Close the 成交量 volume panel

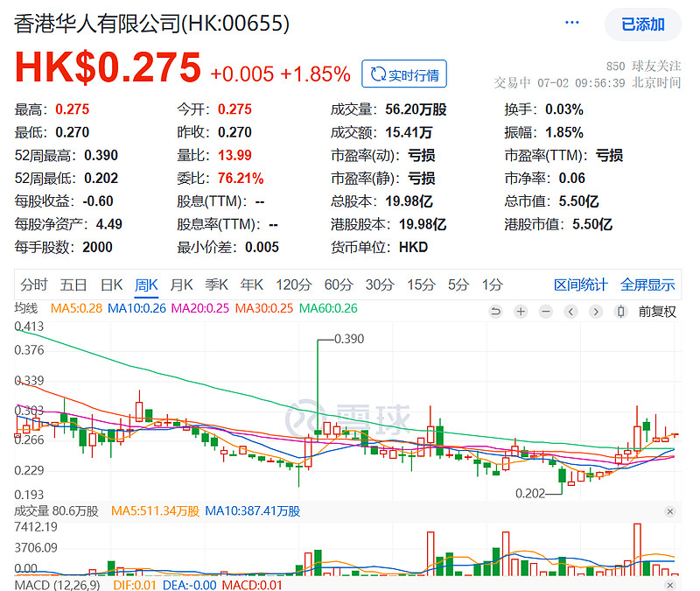[669, 511]
